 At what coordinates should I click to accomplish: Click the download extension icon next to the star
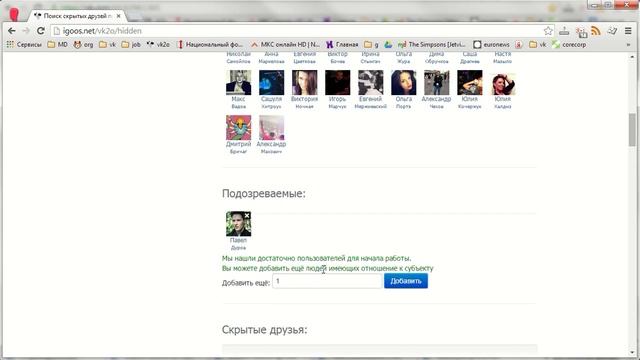564,31
